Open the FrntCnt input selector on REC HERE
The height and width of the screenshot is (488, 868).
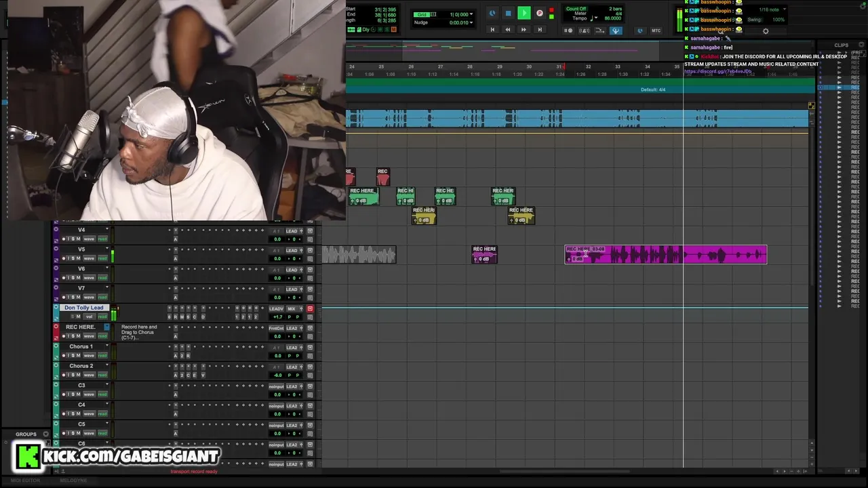(x=276, y=328)
